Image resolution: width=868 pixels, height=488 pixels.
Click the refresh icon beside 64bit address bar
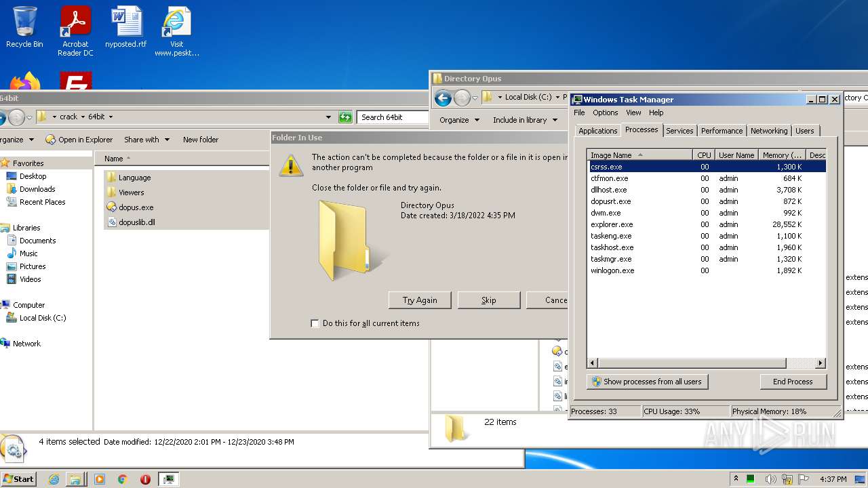(x=346, y=117)
